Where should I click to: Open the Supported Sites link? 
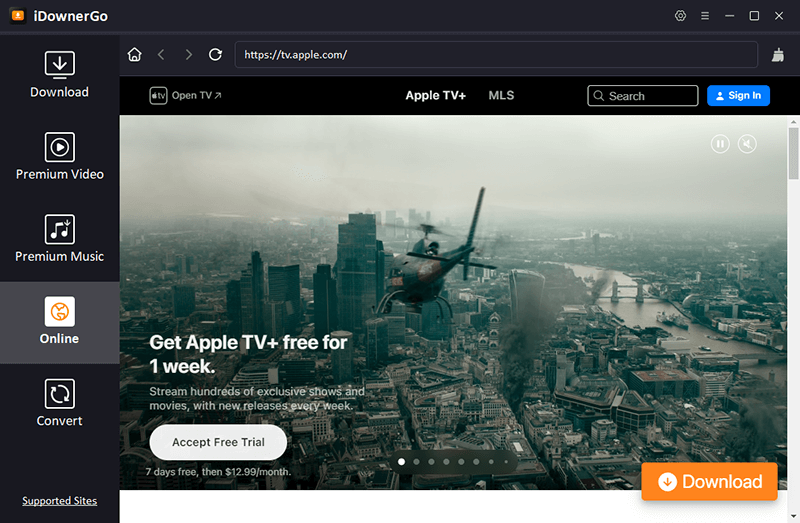coord(59,501)
